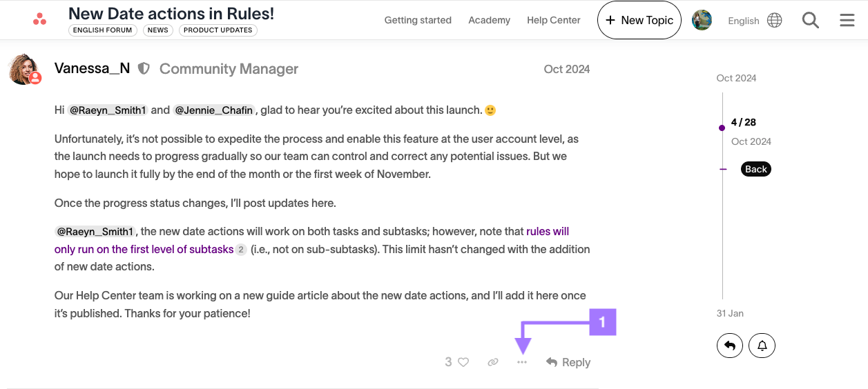The height and width of the screenshot is (389, 868).
Task: Open the Help Center link
Action: pyautogui.click(x=553, y=20)
